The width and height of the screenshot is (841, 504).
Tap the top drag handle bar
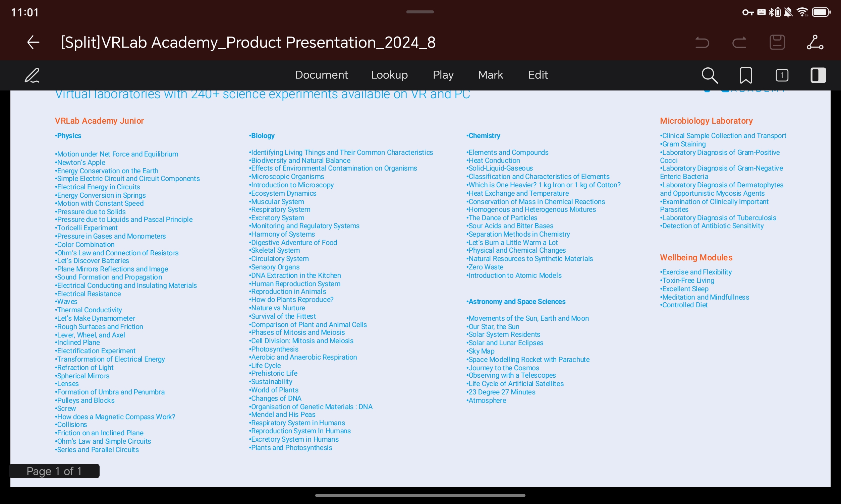(420, 12)
